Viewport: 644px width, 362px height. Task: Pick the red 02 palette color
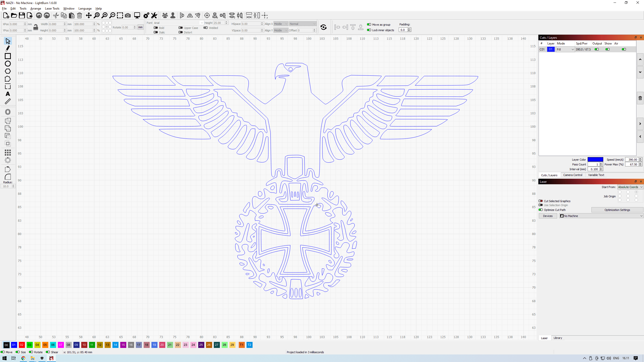[22, 345]
